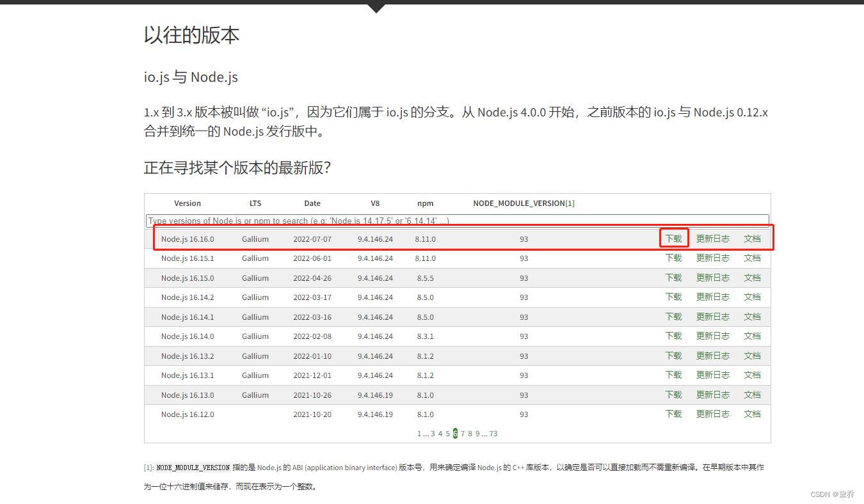864x504 pixels.
Task: Select the Node.js 16.16.0 version cell
Action: click(188, 239)
